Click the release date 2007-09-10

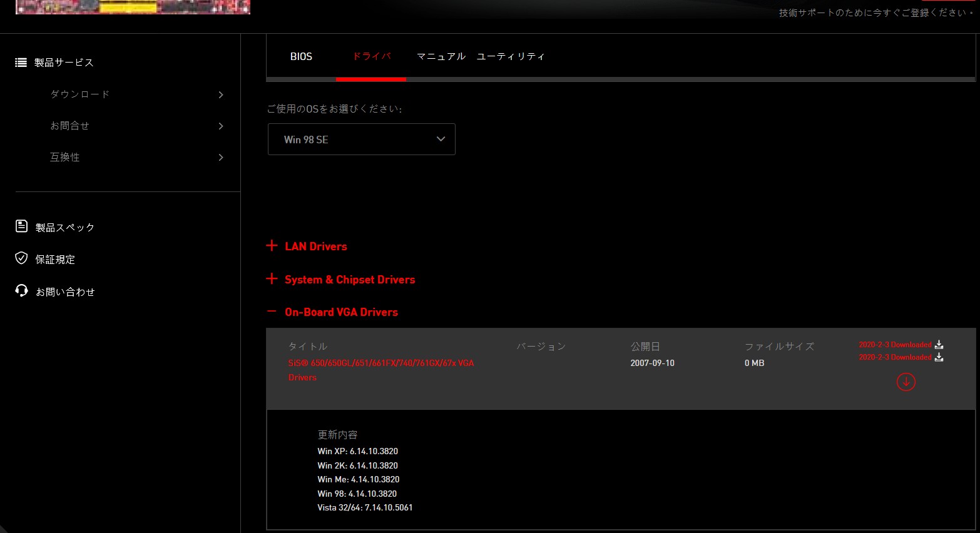click(652, 363)
